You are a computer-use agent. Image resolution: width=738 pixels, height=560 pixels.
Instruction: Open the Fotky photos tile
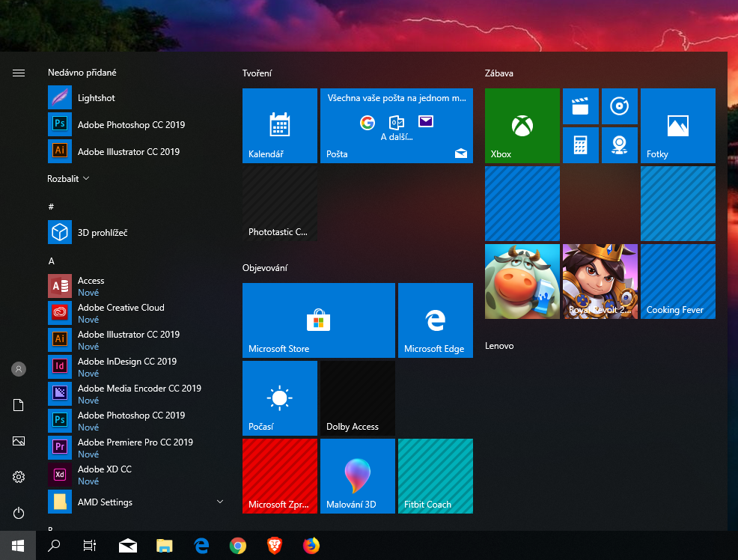pyautogui.click(x=678, y=126)
